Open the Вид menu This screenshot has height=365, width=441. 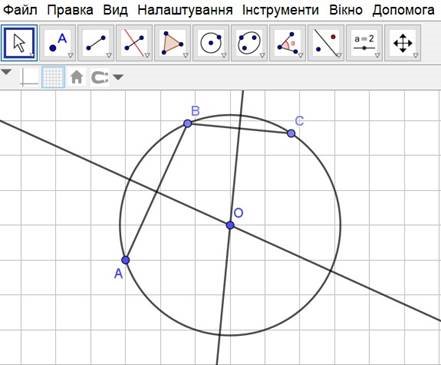115,10
